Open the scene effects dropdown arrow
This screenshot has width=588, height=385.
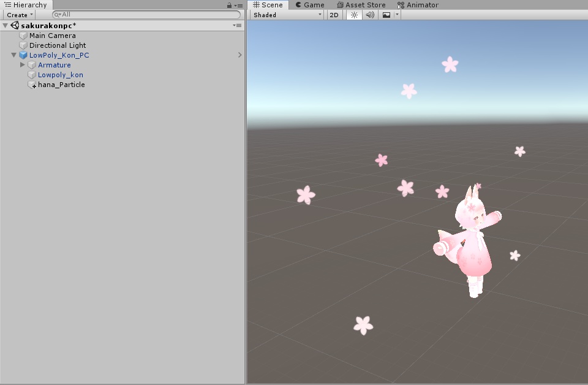[x=397, y=15]
